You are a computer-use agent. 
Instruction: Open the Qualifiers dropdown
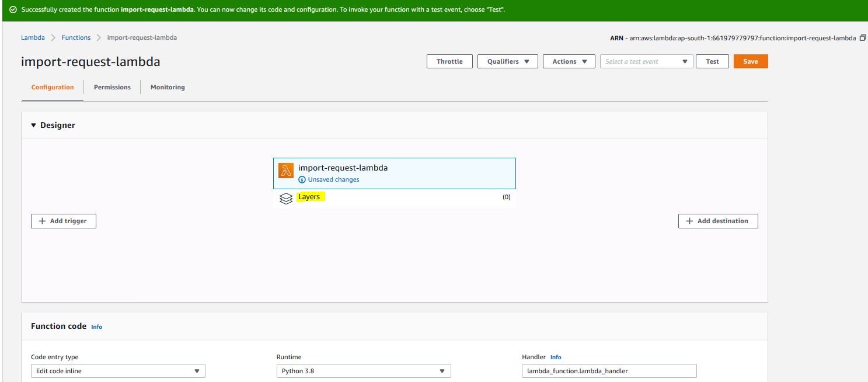[x=507, y=61]
